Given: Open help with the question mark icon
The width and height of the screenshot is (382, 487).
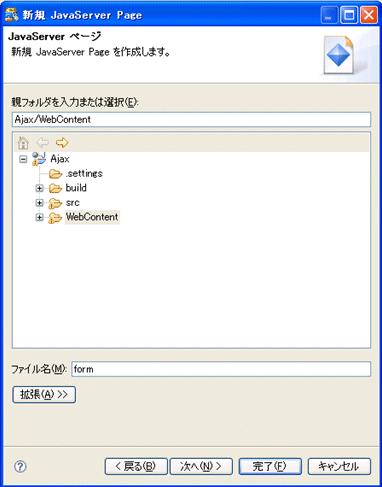Looking at the screenshot, I should [20, 466].
